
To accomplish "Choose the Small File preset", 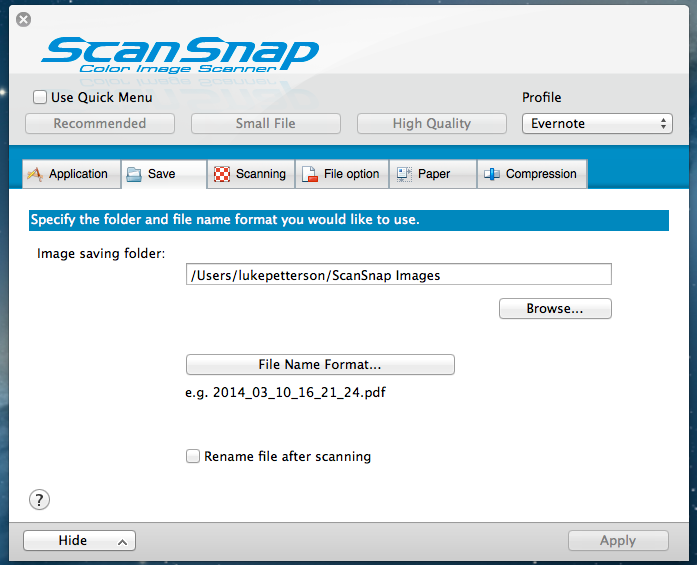I will [x=265, y=123].
